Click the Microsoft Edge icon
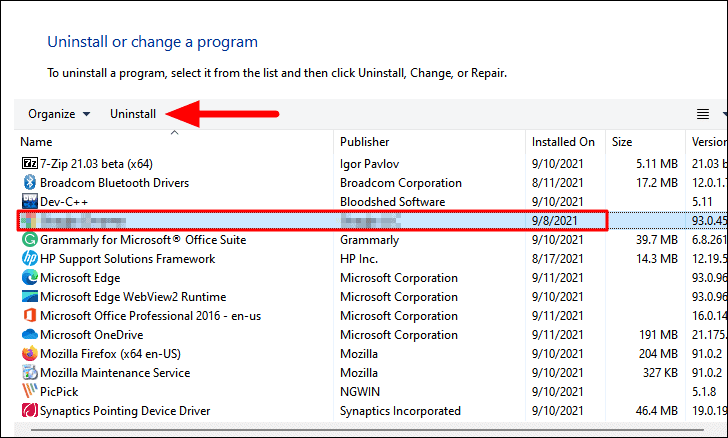This screenshot has height=438, width=728. point(30,278)
